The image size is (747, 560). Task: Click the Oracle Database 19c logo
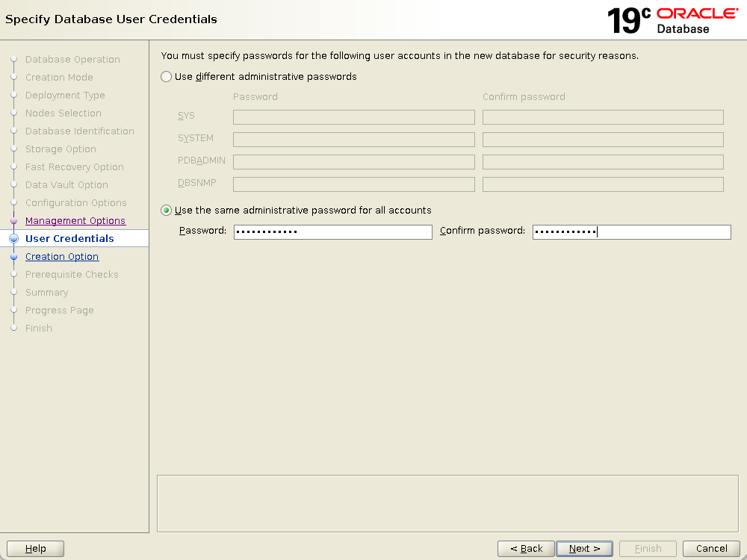(x=674, y=20)
